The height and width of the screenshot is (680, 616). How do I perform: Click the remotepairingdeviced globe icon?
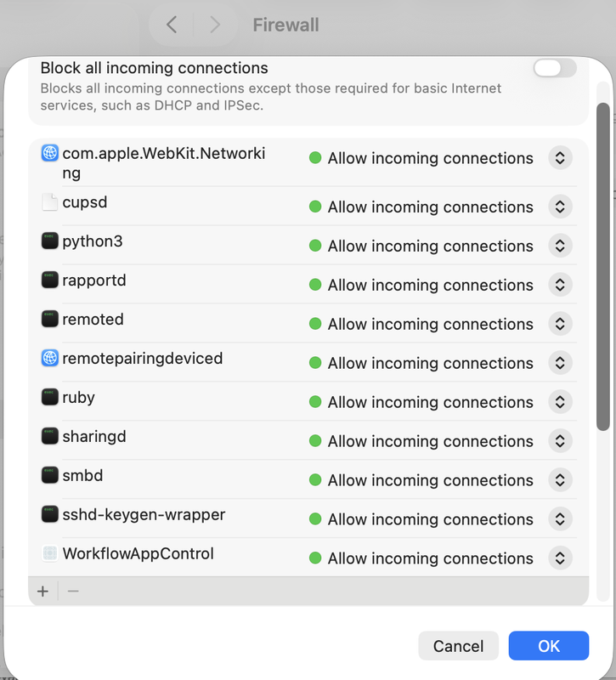[x=50, y=358]
